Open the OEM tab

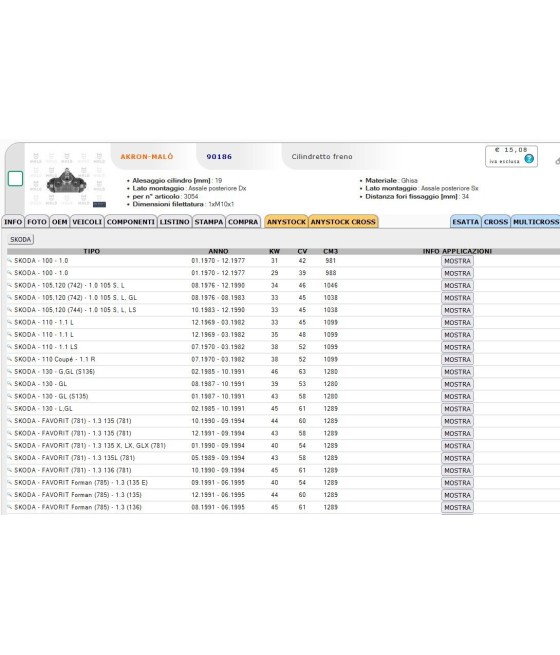59,222
